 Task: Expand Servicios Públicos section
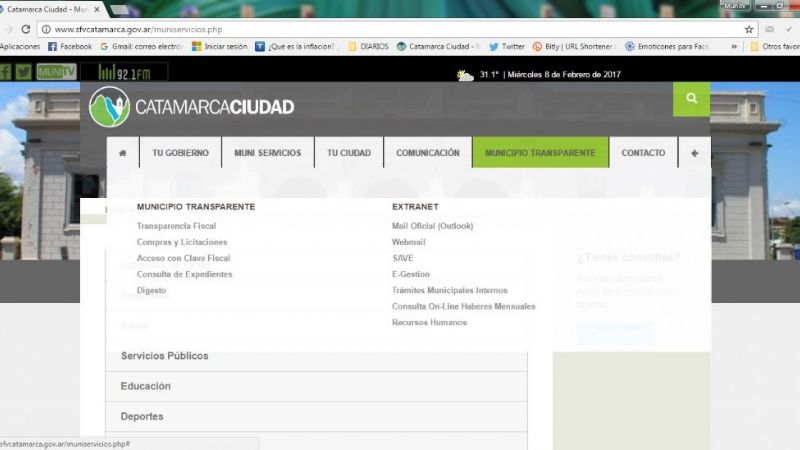(316, 356)
